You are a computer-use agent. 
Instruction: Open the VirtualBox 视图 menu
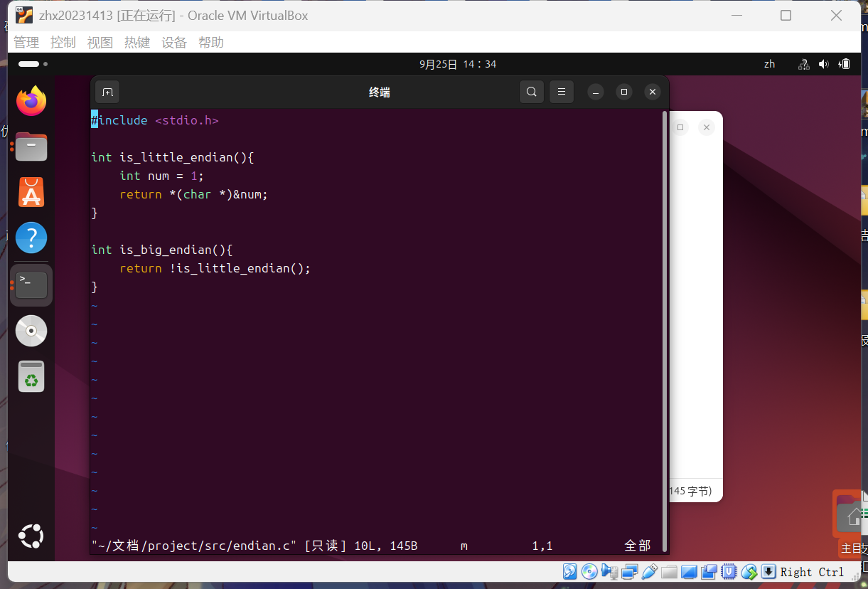100,43
